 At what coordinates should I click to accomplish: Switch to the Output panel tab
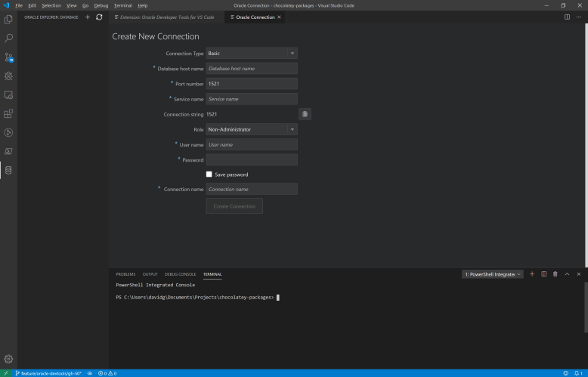click(150, 274)
